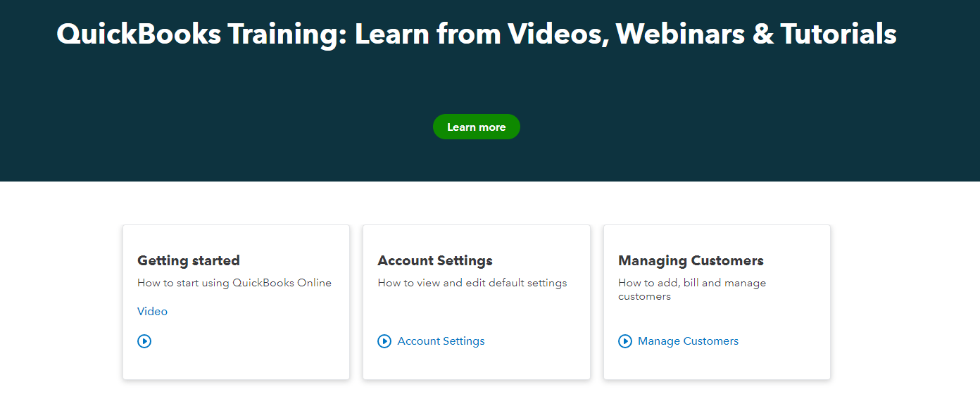Click 'How to add, bill and manage customers' text

pos(692,289)
